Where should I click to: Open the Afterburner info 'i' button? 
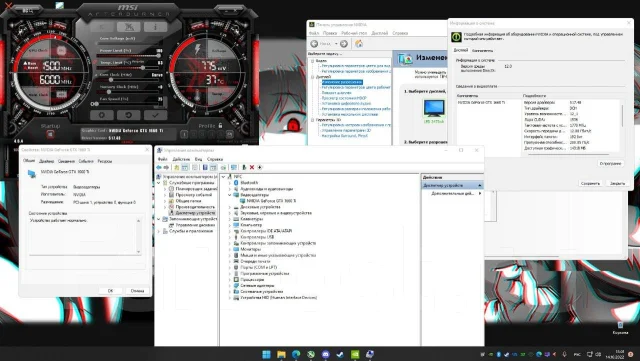coord(156,27)
